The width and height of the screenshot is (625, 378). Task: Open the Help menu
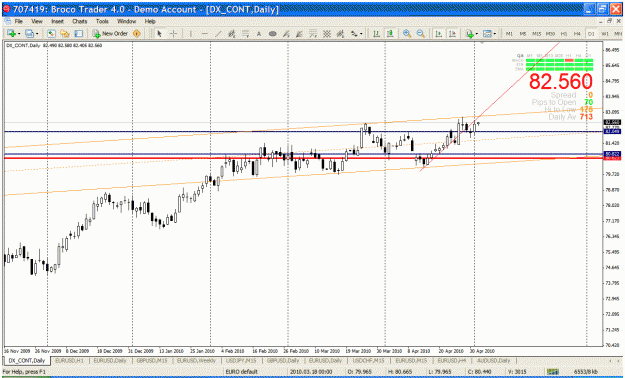(x=150, y=21)
